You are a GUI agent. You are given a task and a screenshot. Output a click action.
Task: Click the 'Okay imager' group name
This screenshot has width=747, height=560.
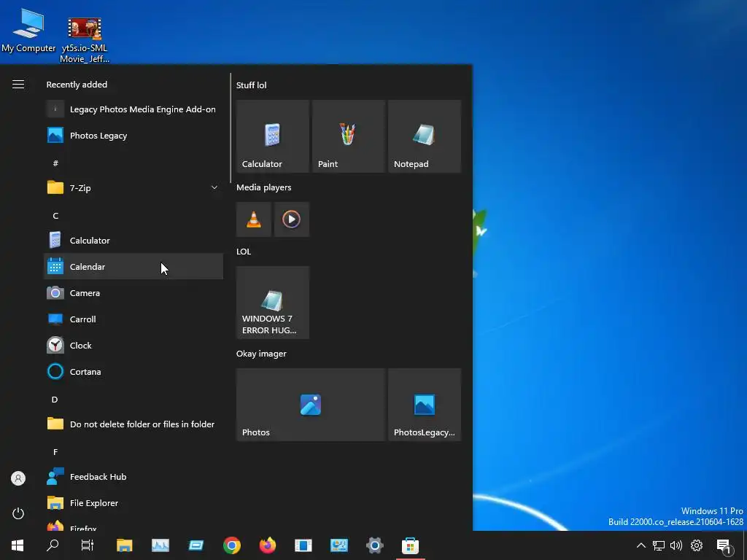pyautogui.click(x=262, y=354)
